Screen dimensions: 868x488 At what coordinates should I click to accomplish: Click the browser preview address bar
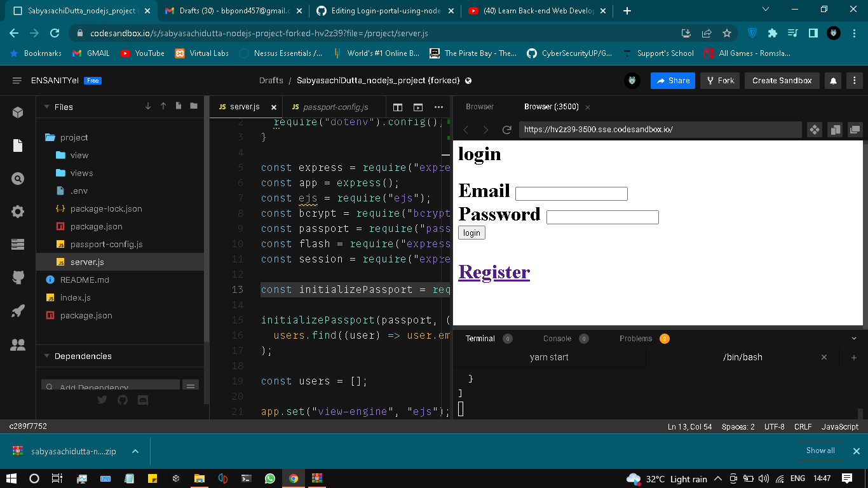(x=661, y=130)
